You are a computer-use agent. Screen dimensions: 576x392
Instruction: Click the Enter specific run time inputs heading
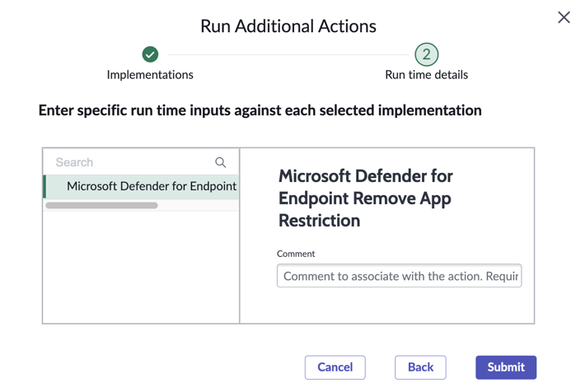point(260,110)
